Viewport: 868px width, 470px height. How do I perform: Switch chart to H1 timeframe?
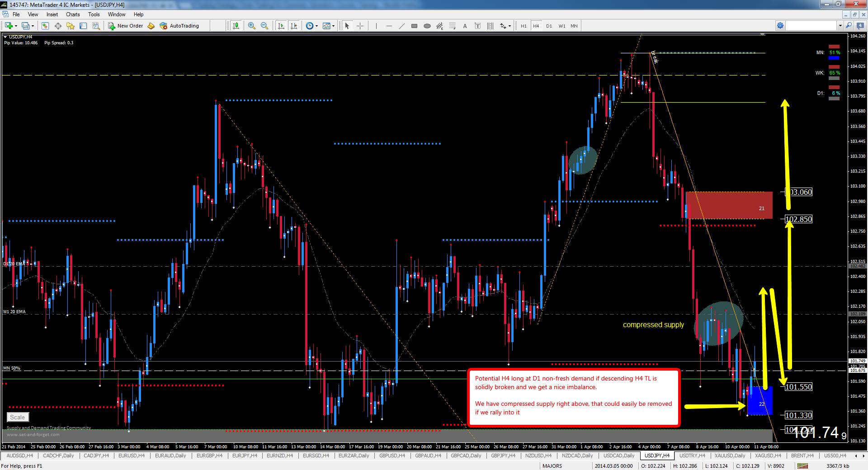(x=524, y=26)
